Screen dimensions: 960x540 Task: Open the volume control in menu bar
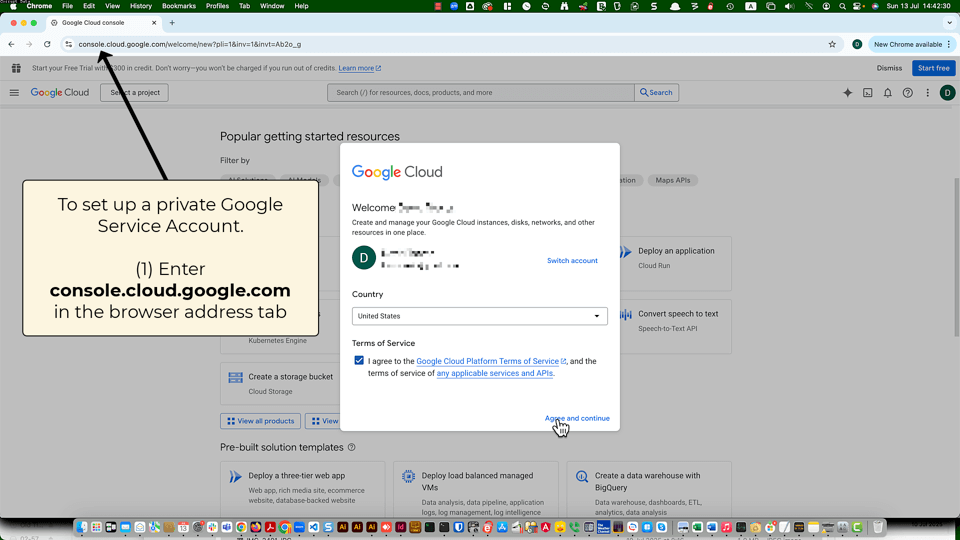789,6
